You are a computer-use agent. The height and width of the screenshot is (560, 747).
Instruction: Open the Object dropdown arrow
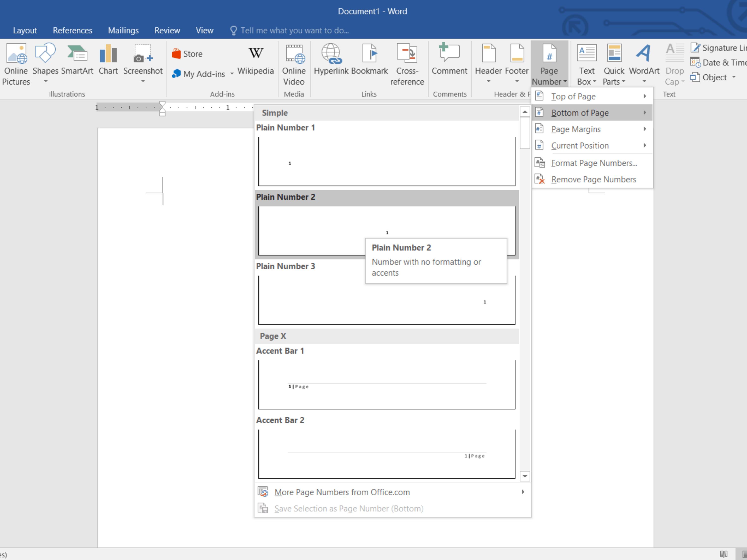coord(734,77)
